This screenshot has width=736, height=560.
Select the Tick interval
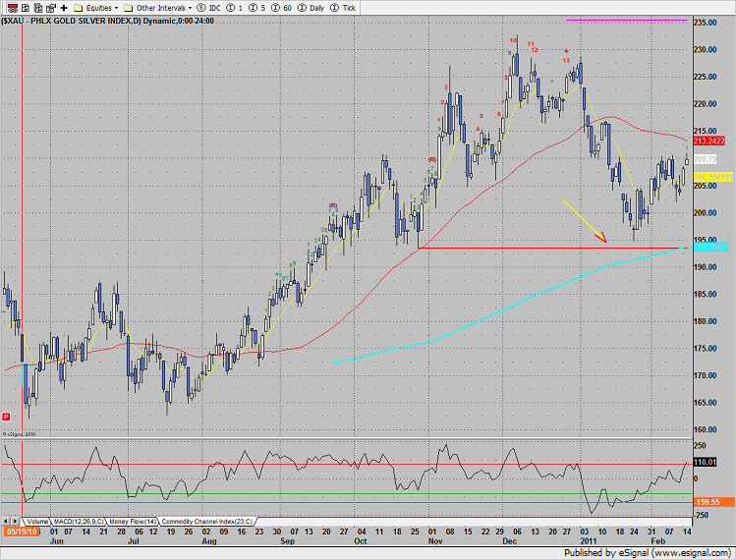coord(341,7)
